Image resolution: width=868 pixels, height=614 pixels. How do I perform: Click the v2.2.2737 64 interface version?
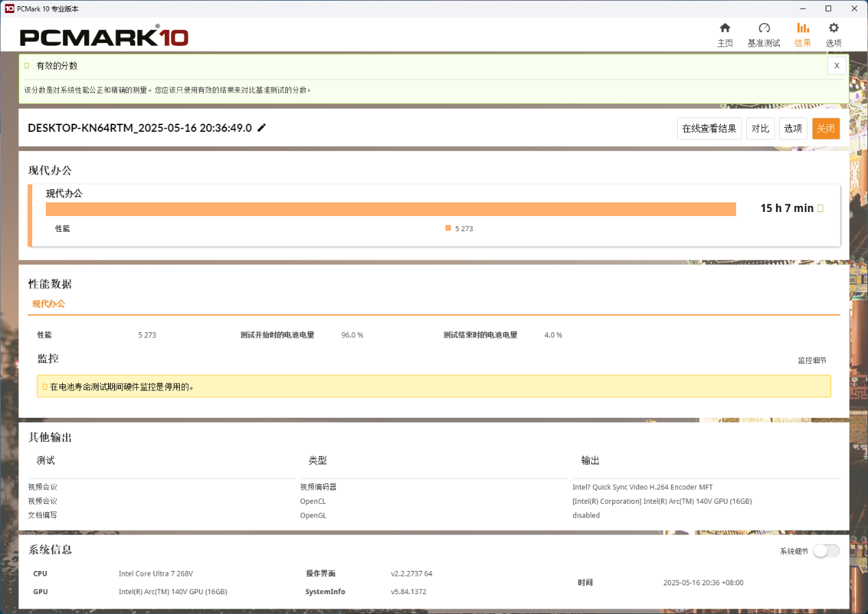(412, 574)
